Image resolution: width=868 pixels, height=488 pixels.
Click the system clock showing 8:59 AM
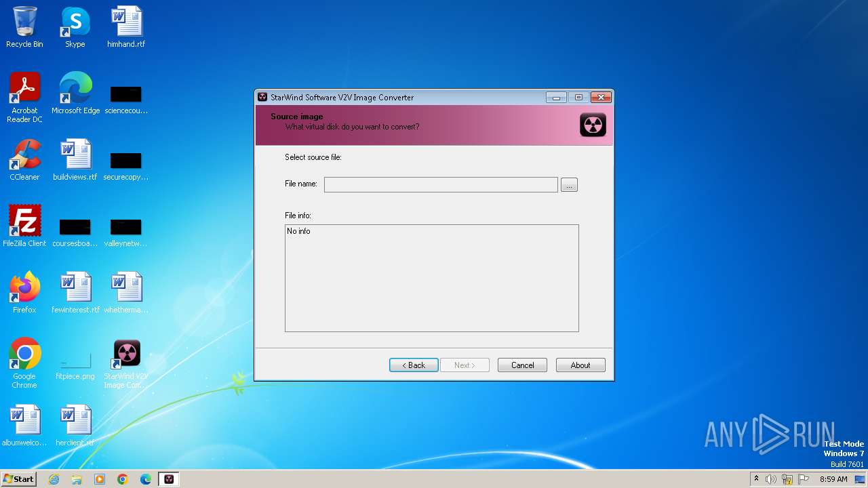833,479
